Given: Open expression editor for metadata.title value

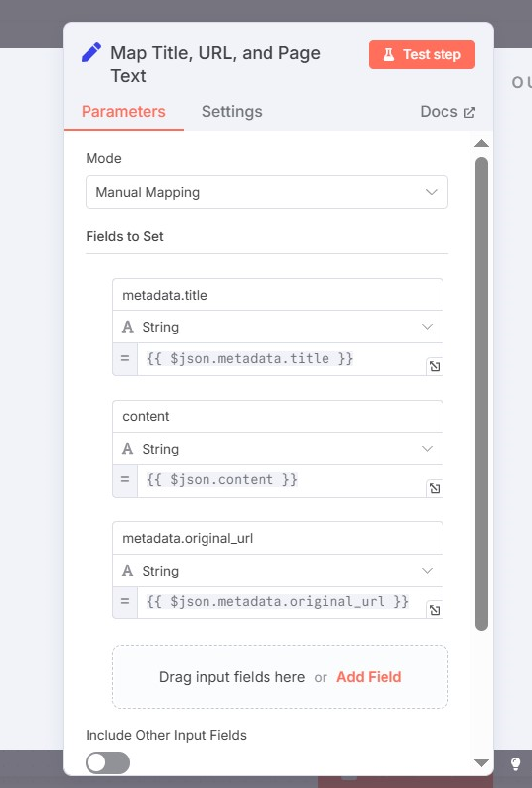Looking at the screenshot, I should 435,366.
